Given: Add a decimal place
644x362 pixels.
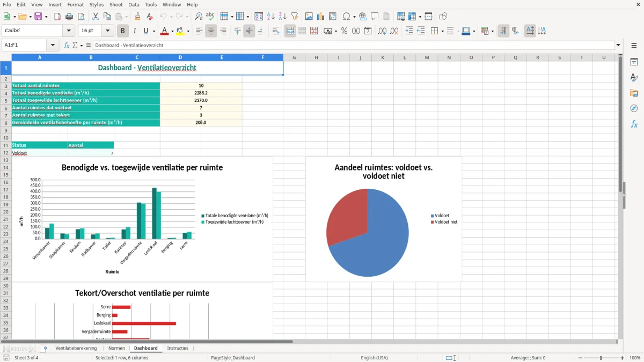Looking at the screenshot, I should tap(383, 31).
